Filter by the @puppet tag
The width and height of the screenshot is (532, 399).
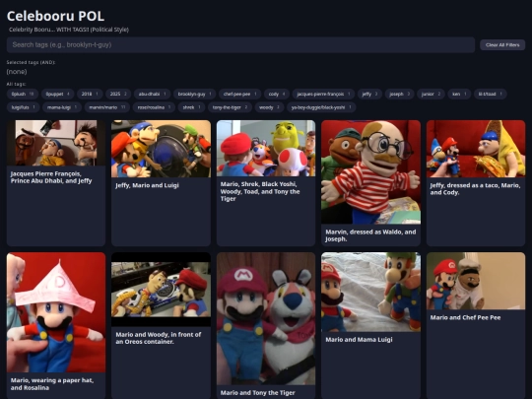tap(58, 94)
